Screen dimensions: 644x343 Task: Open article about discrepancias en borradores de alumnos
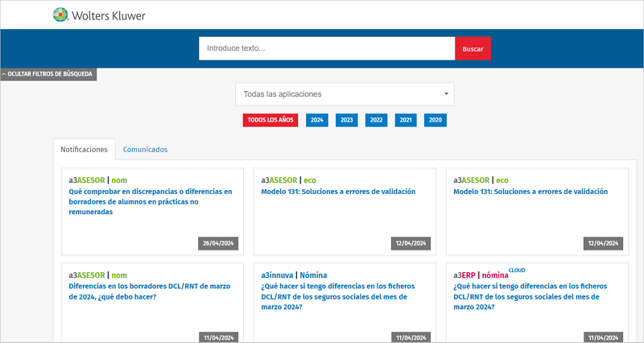tap(151, 201)
